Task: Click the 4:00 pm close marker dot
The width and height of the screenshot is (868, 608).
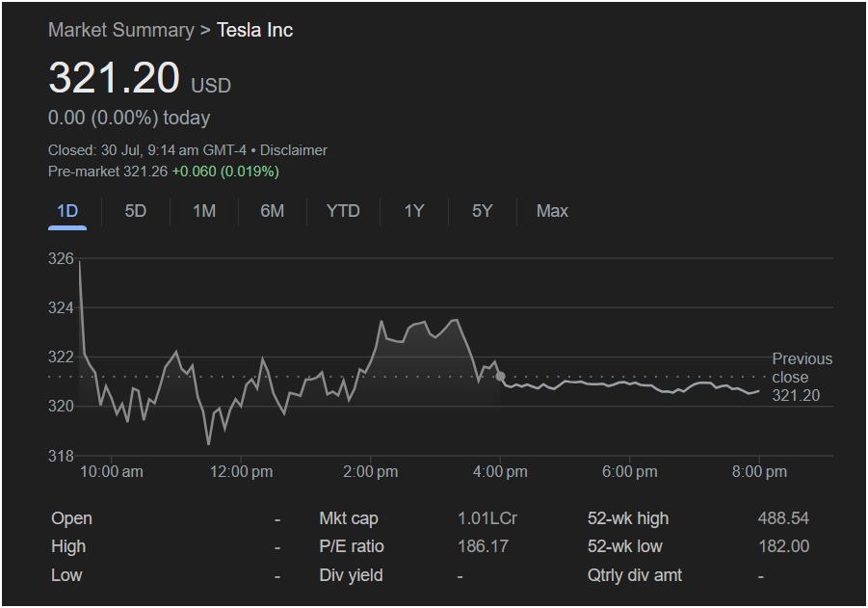Action: pyautogui.click(x=500, y=377)
